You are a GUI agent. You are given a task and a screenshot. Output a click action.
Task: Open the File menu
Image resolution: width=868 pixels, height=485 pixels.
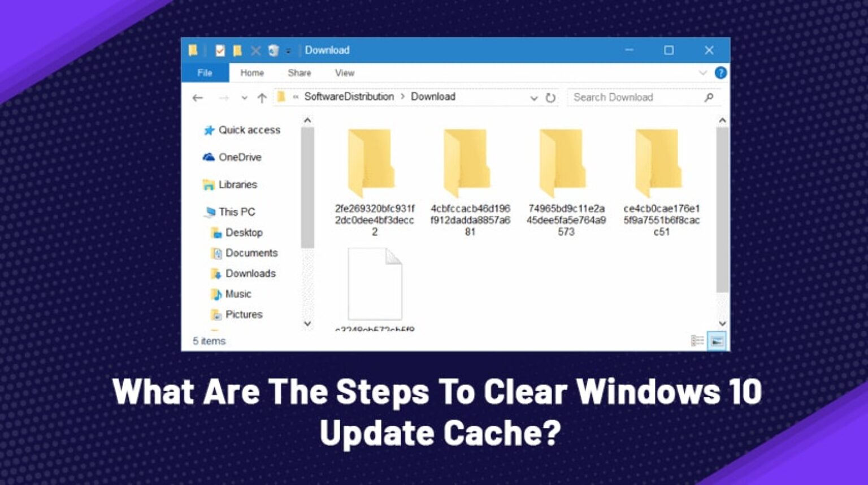(205, 73)
